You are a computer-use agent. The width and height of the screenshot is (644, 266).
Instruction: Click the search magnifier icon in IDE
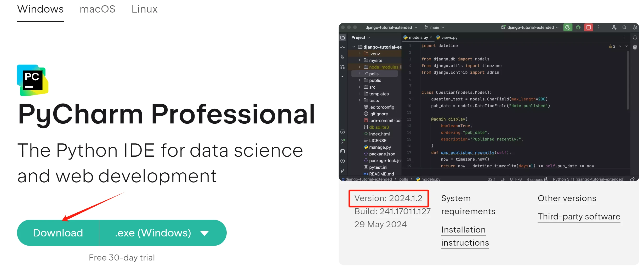pos(624,27)
